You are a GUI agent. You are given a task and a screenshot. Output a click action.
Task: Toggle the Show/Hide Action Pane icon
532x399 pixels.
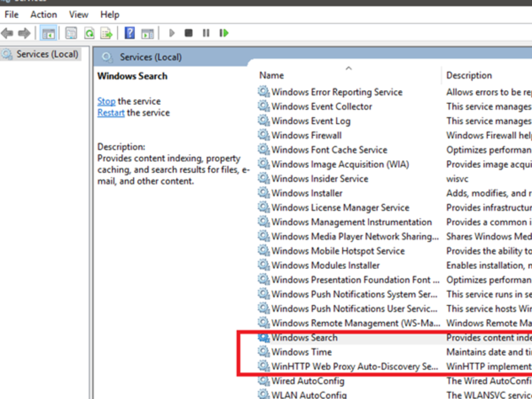pos(147,33)
